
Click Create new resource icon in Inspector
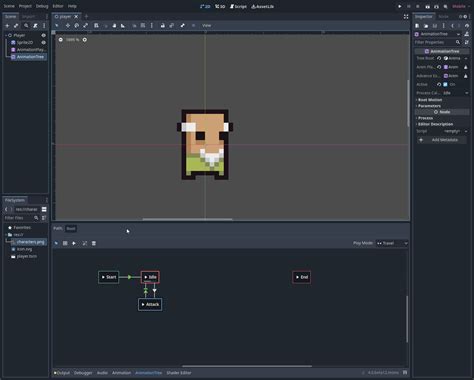point(417,26)
